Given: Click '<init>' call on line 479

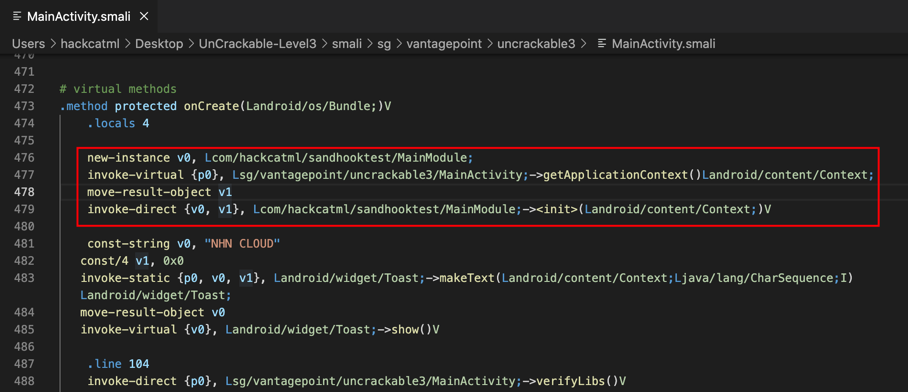Looking at the screenshot, I should click(557, 209).
